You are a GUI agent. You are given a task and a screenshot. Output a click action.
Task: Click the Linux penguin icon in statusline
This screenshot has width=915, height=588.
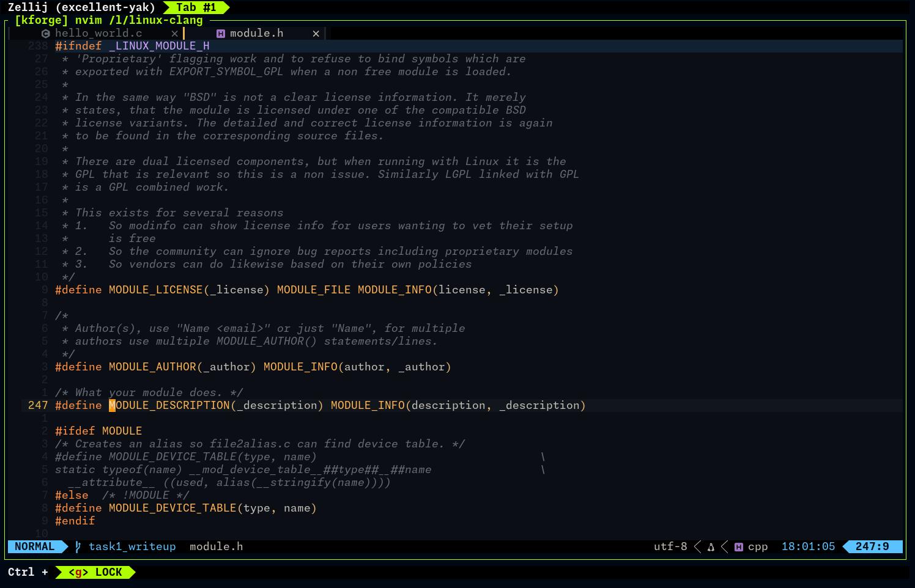711,547
